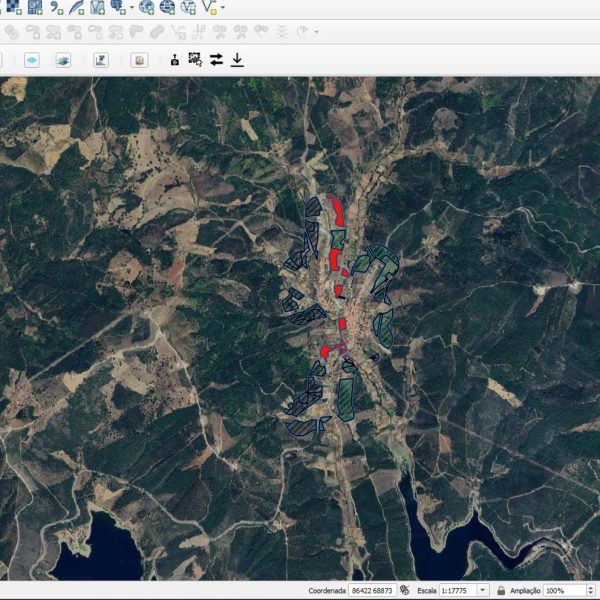Click the large green hatched rectangular polygon

tap(346, 400)
